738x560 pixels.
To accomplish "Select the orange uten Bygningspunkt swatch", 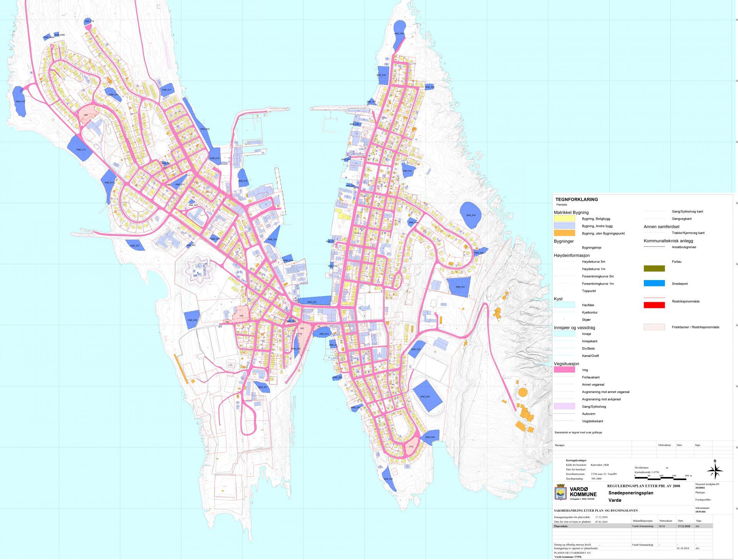I will tap(564, 233).
